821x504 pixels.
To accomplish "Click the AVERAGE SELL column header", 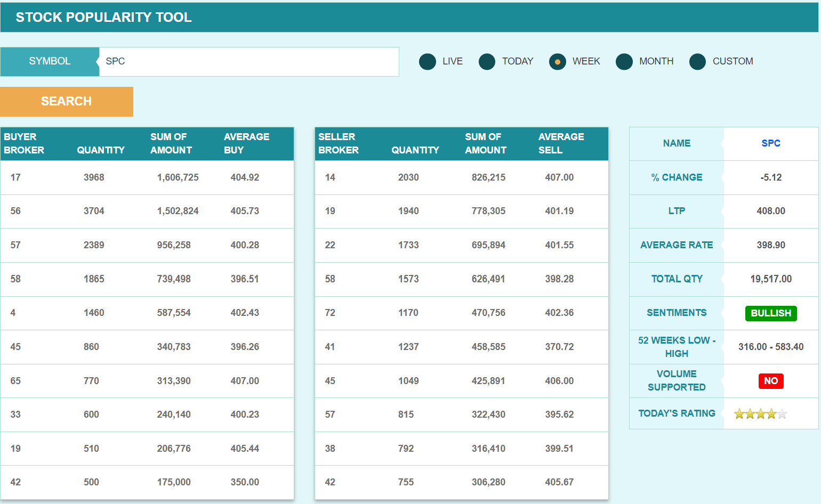I will click(561, 143).
